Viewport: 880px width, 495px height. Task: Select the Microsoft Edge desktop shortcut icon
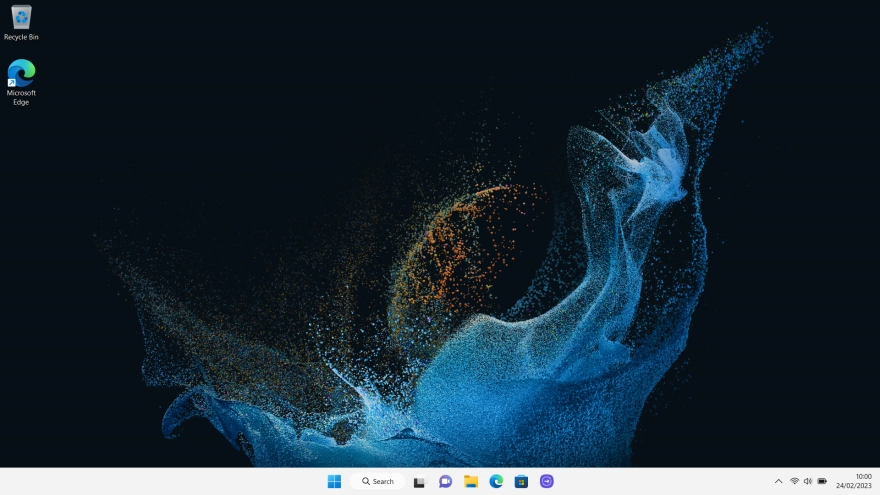(21, 73)
